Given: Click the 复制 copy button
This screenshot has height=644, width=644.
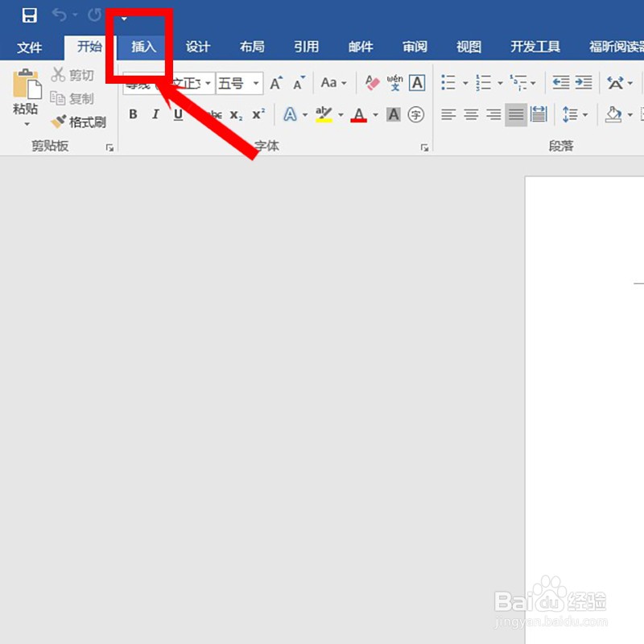Looking at the screenshot, I should (72, 98).
